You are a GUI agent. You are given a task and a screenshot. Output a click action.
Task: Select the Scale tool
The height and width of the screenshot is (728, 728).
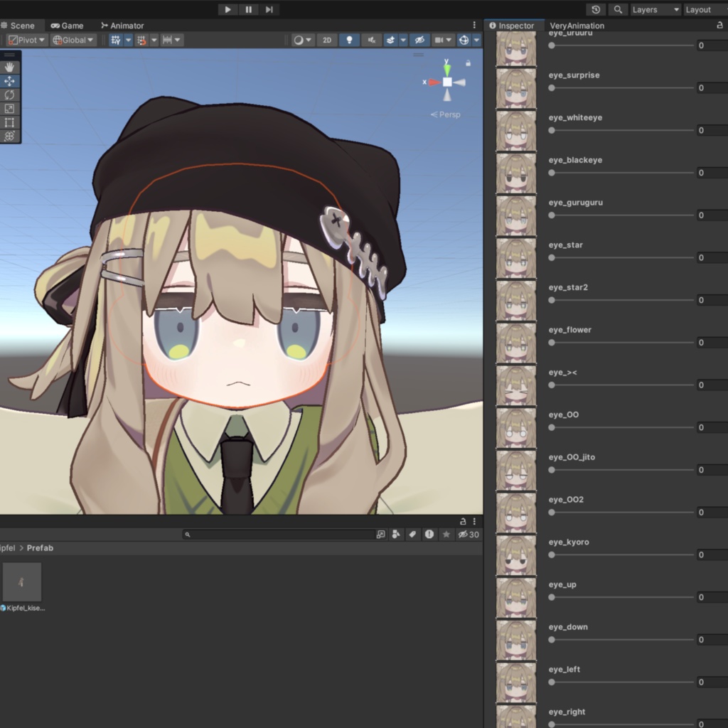click(9, 108)
